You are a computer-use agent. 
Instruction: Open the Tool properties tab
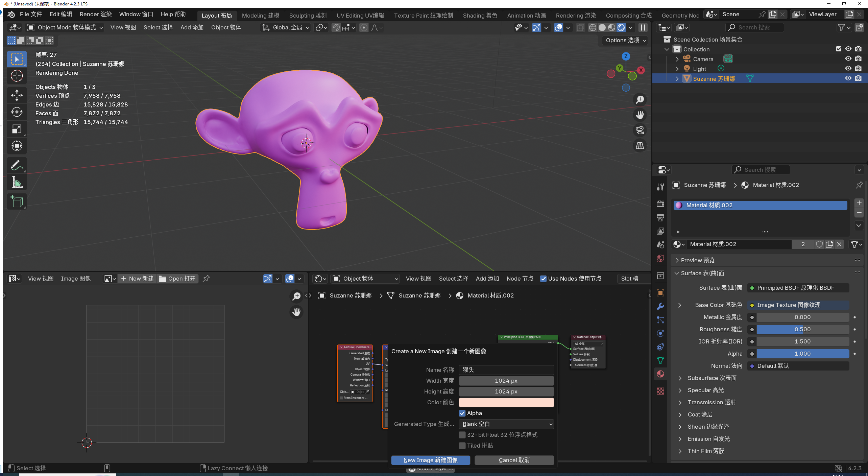(x=660, y=187)
